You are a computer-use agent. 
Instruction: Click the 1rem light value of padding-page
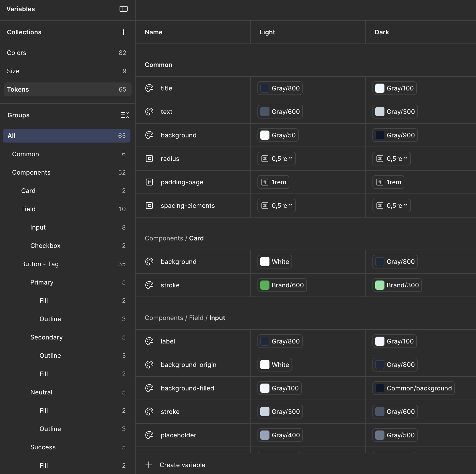273,182
